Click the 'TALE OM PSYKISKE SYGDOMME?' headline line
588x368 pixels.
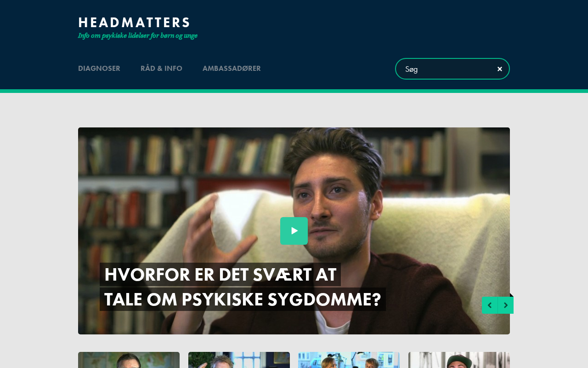(x=243, y=299)
